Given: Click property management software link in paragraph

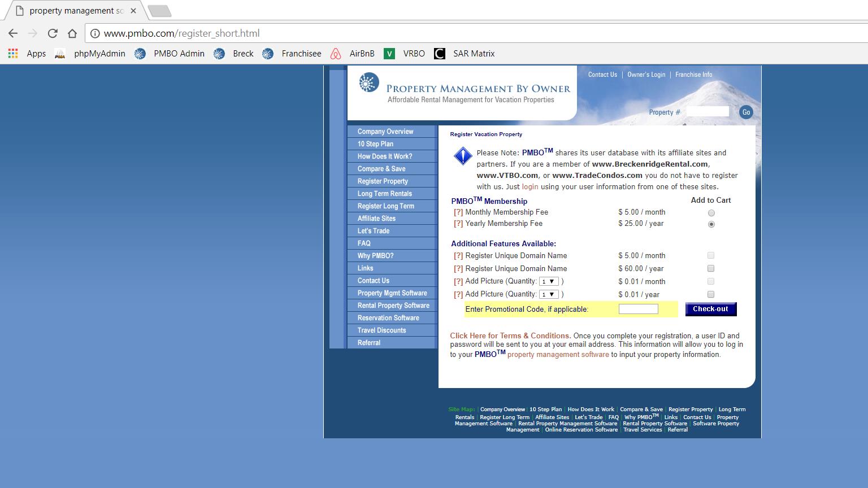Looking at the screenshot, I should tap(558, 355).
